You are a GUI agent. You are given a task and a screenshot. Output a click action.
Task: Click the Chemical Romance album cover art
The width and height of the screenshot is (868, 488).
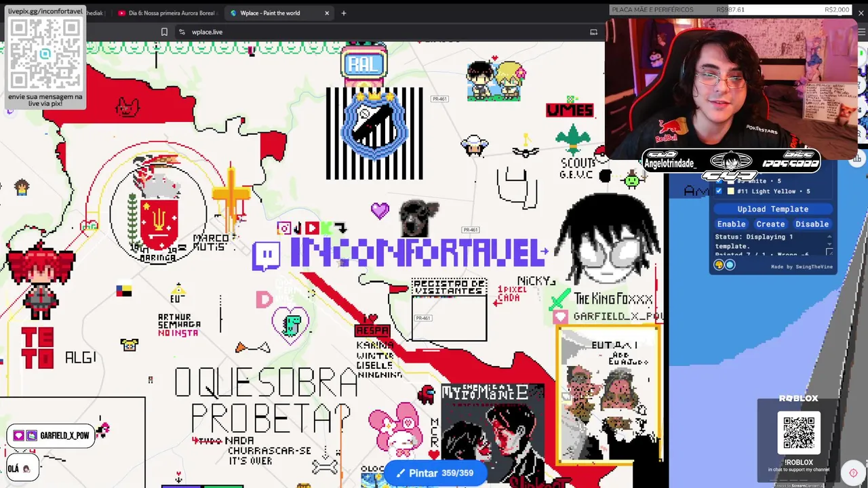coord(492,432)
